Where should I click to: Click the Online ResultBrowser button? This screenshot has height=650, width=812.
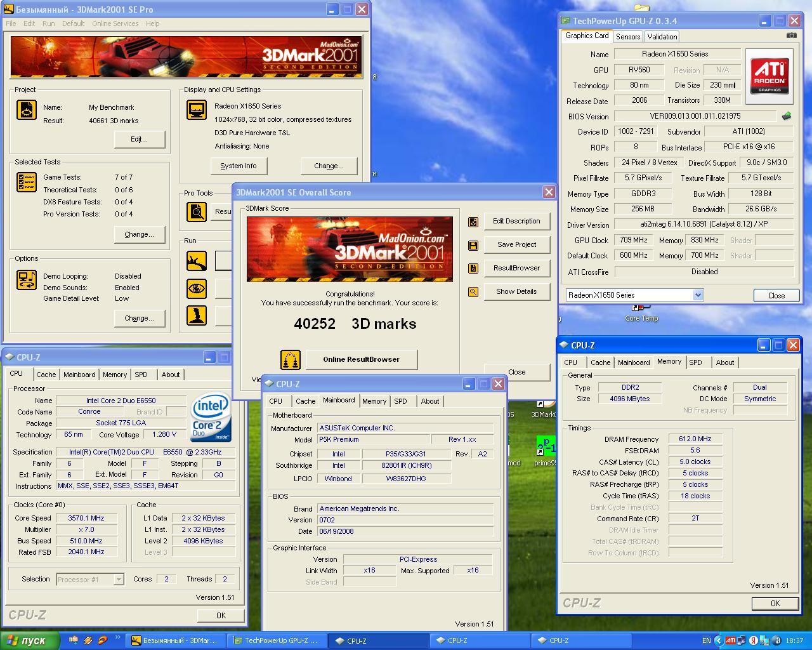[362, 359]
